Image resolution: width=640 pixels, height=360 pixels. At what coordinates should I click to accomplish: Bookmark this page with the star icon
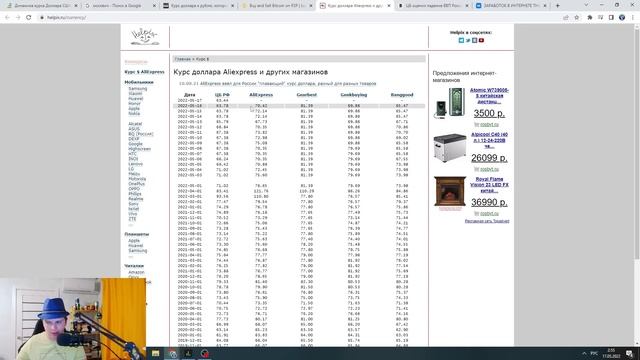coord(577,18)
